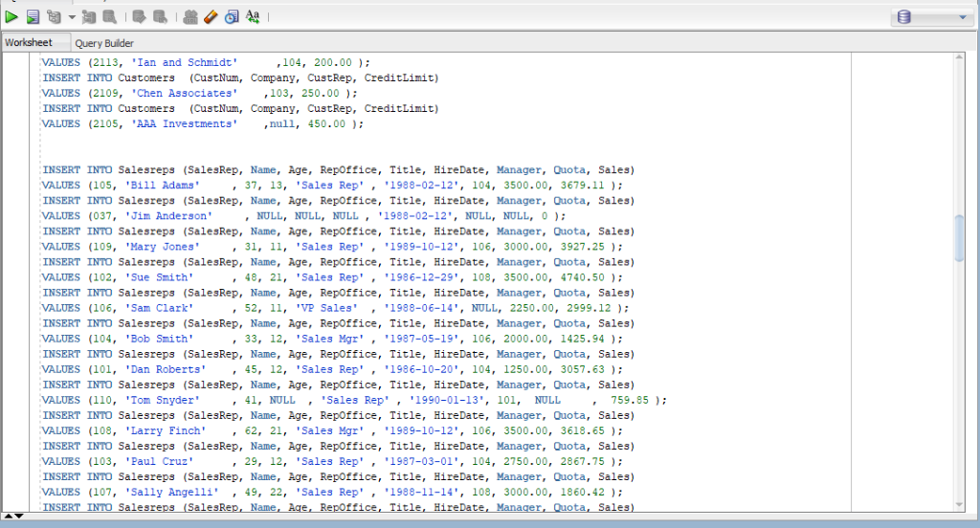Click the Autotrace icon
This screenshot has height=528, width=980.
(89, 17)
